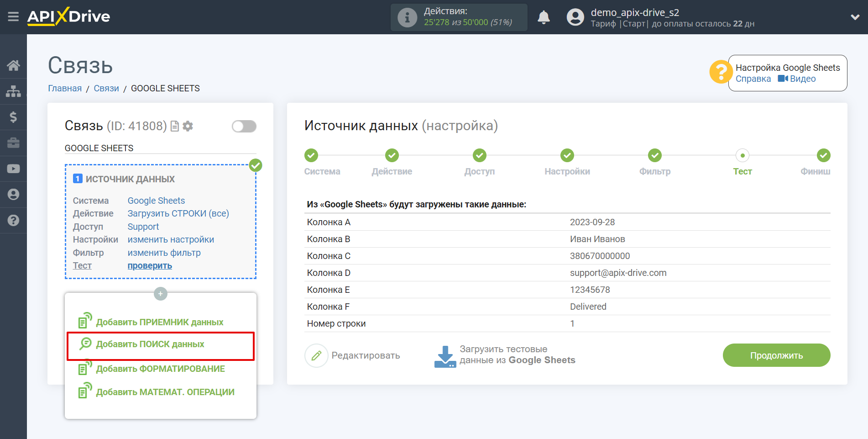The height and width of the screenshot is (439, 868).
Task: Click the Продолжить button
Action: pos(776,355)
